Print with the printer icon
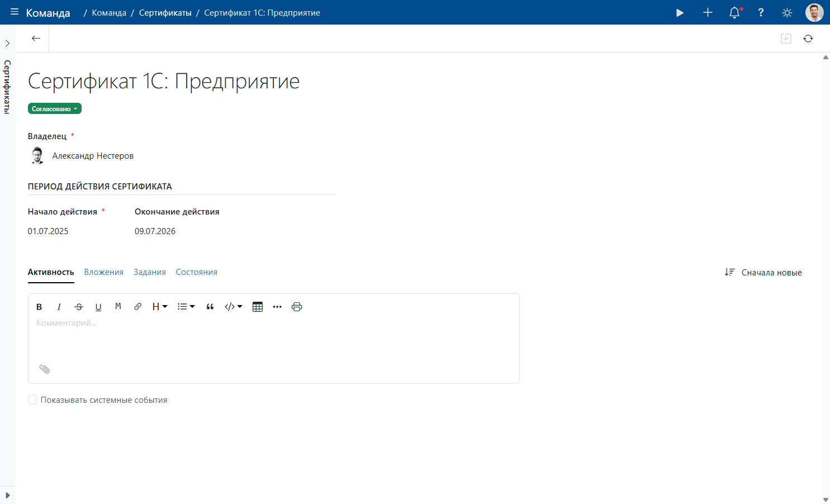The width and height of the screenshot is (830, 504). (297, 307)
